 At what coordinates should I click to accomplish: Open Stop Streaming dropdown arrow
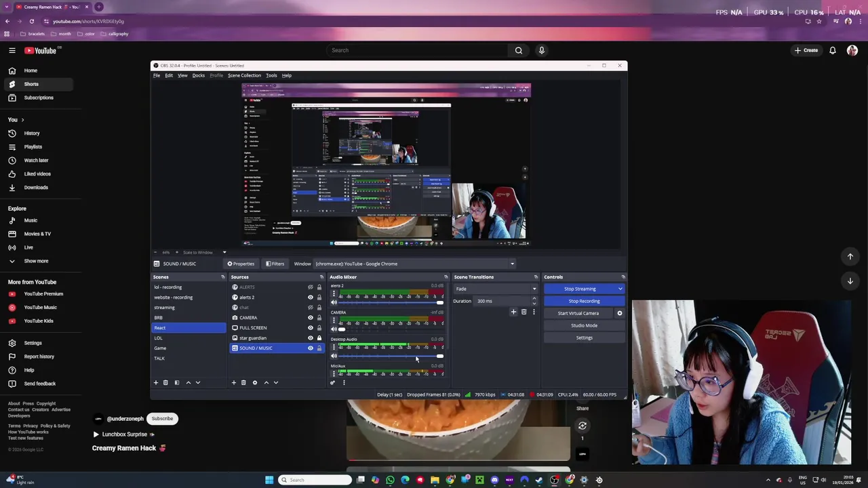(x=620, y=289)
